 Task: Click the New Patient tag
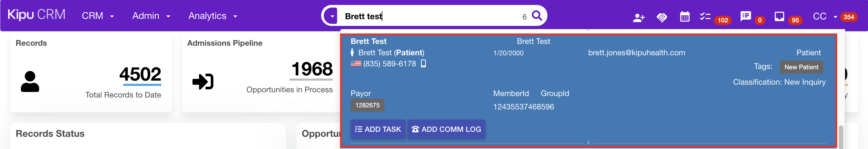point(801,67)
